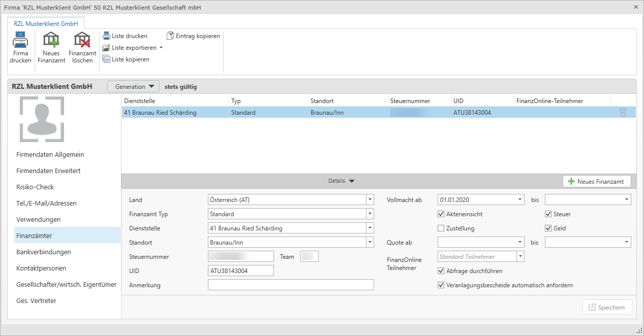Click into the Anmerkung text field

coord(291,285)
